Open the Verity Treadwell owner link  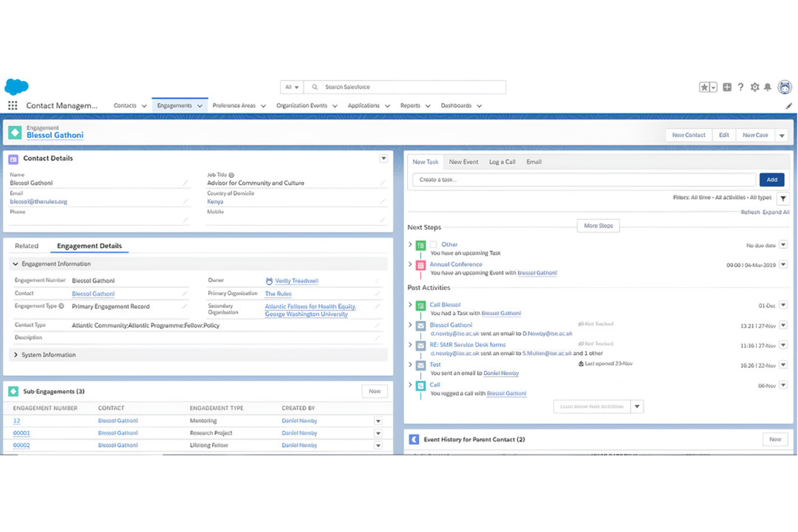click(296, 281)
